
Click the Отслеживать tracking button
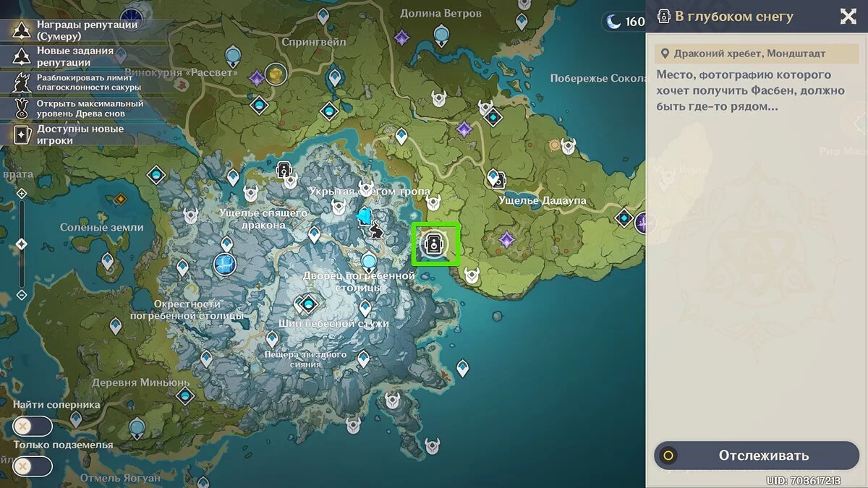[757, 455]
